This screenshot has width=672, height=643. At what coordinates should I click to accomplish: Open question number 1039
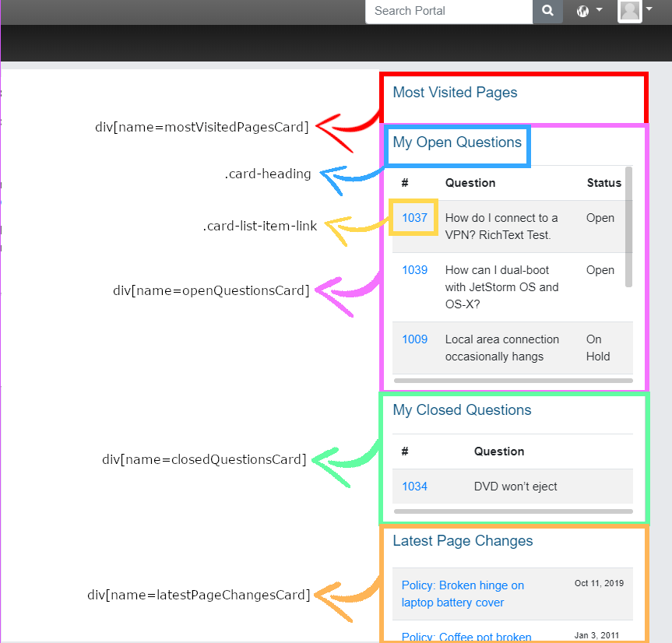pos(414,270)
